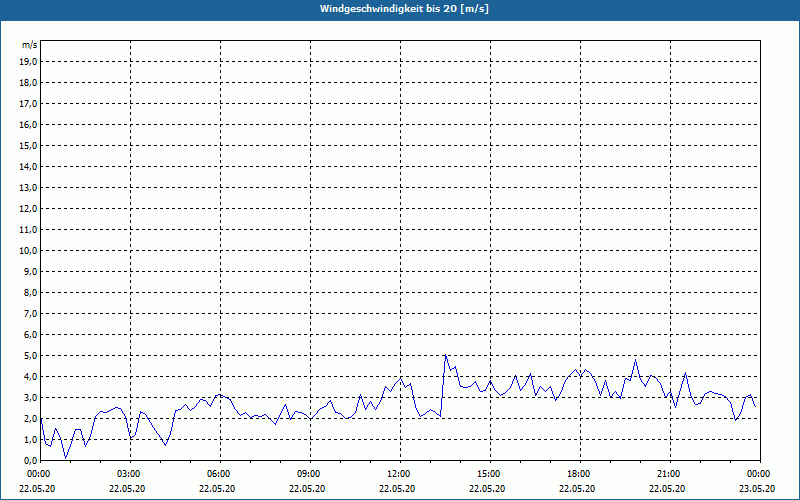Click the 06:00 time label

(221, 474)
